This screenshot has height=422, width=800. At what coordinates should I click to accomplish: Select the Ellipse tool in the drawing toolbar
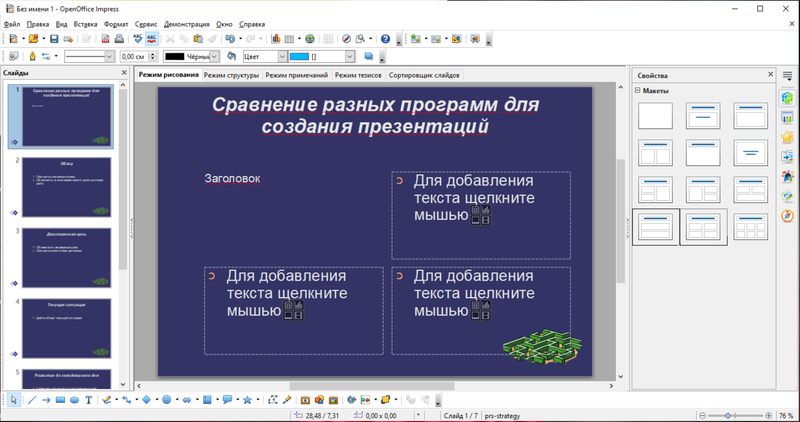pos(74,400)
